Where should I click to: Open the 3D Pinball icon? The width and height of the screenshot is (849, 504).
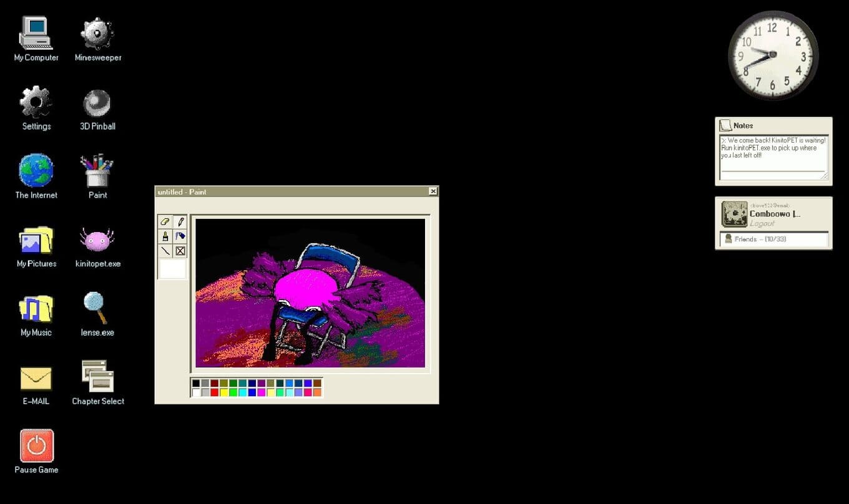[97, 103]
